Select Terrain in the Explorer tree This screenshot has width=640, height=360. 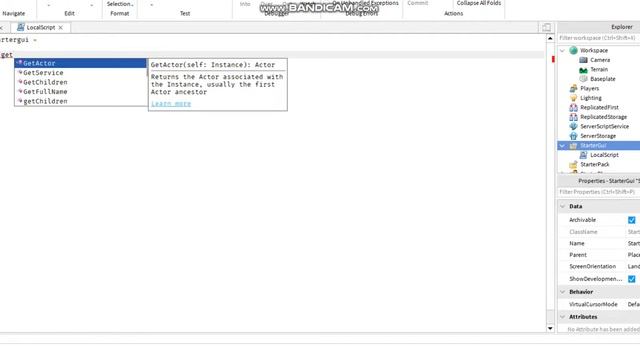[x=599, y=69]
